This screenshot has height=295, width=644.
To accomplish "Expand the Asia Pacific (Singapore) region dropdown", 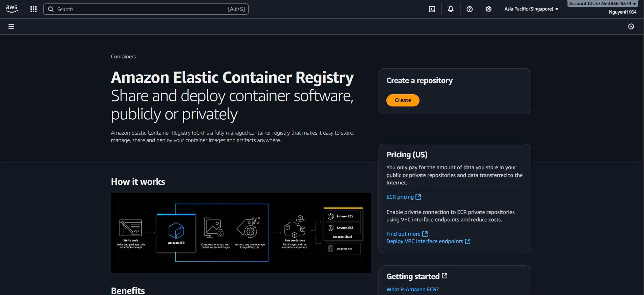I will [x=531, y=9].
